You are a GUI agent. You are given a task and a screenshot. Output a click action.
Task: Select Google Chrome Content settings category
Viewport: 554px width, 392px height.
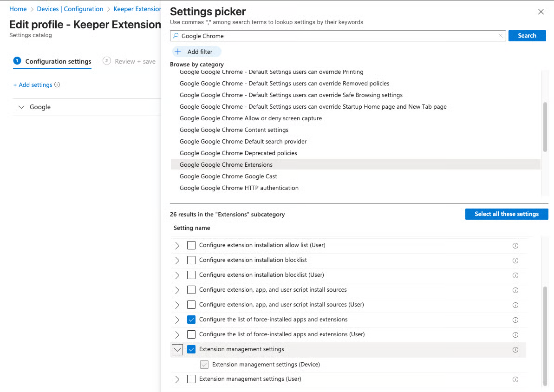tap(234, 130)
